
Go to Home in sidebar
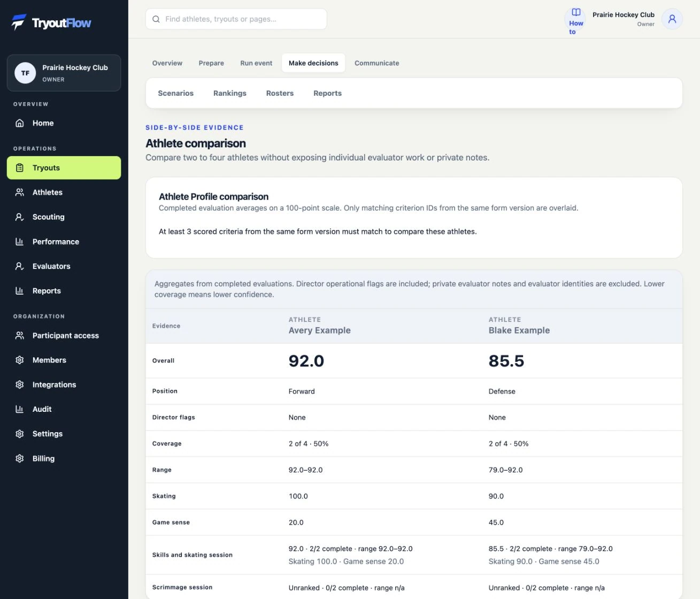click(64, 123)
